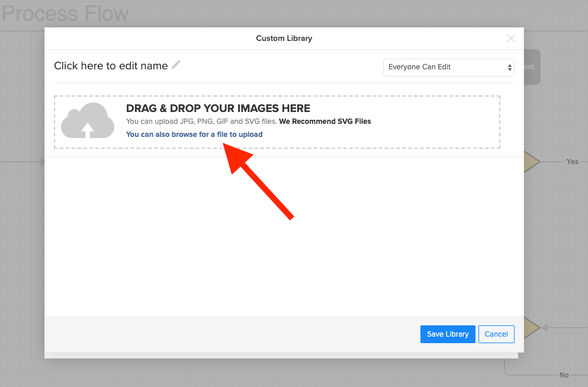This screenshot has width=588, height=387.
Task: Click the pencil edit-name icon
Action: 176,65
